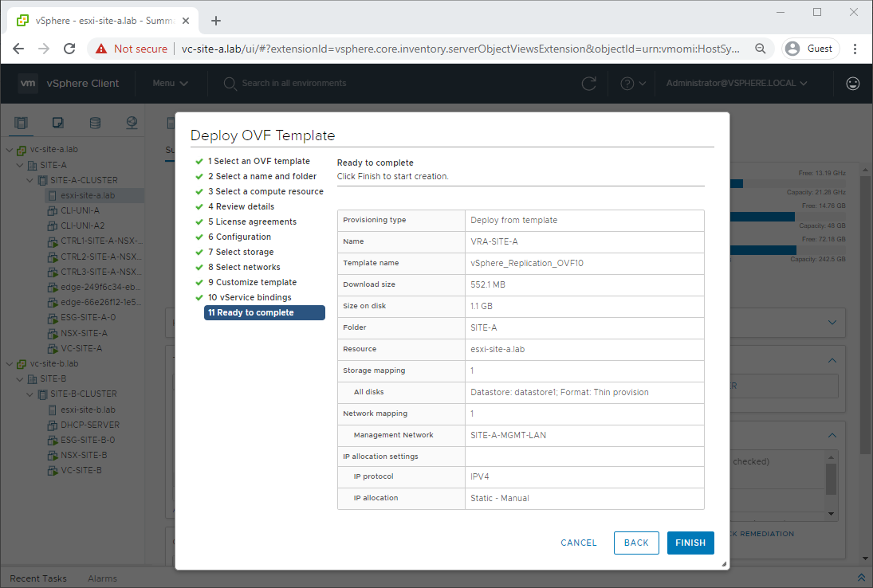Open the Administrator@VSPHERE.LOCAL user menu

point(737,84)
